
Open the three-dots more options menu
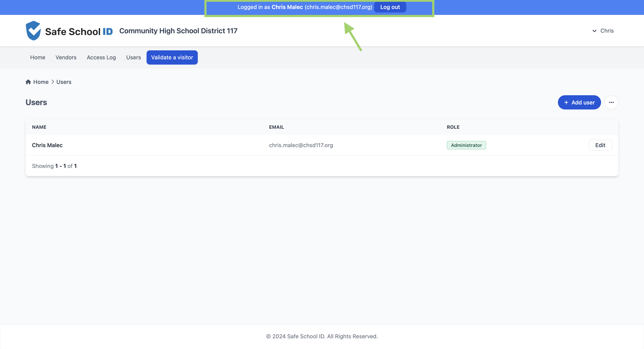point(611,102)
